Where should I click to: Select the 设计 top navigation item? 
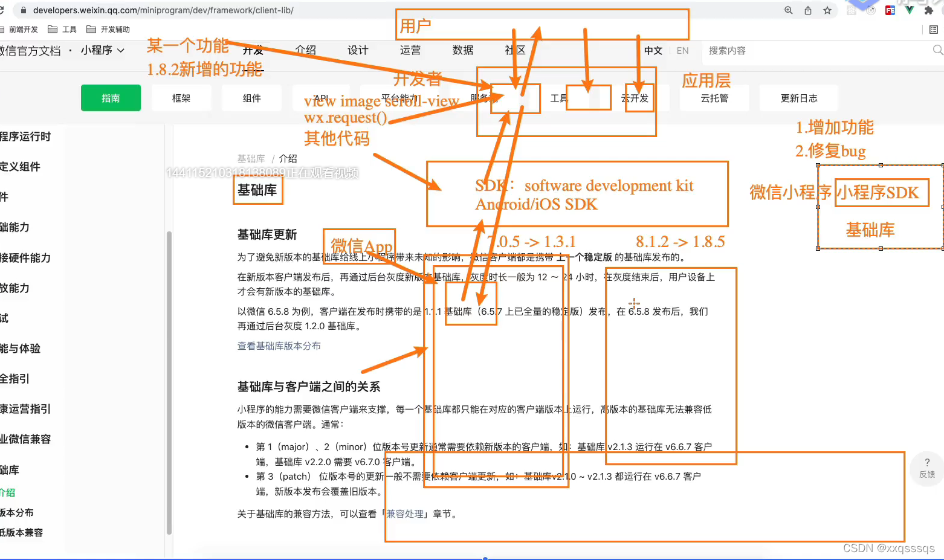pyautogui.click(x=358, y=50)
